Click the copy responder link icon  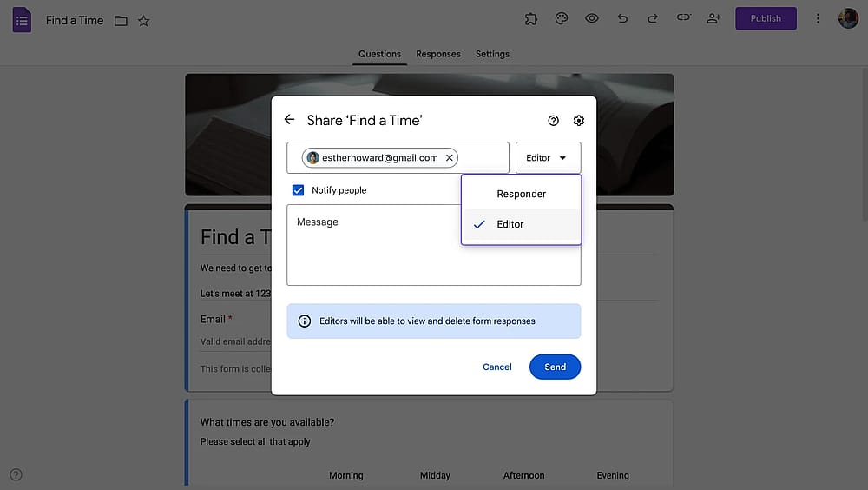point(684,17)
